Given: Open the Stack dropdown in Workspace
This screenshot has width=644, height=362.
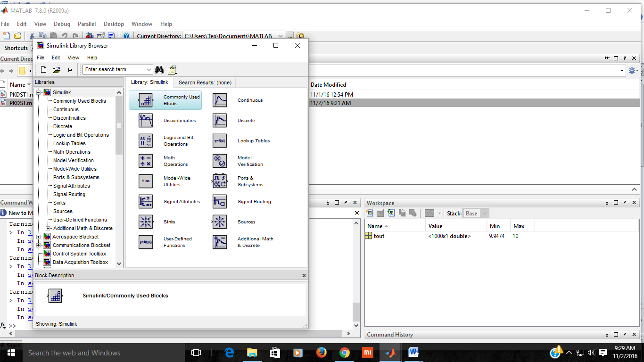Looking at the screenshot, I should click(484, 213).
